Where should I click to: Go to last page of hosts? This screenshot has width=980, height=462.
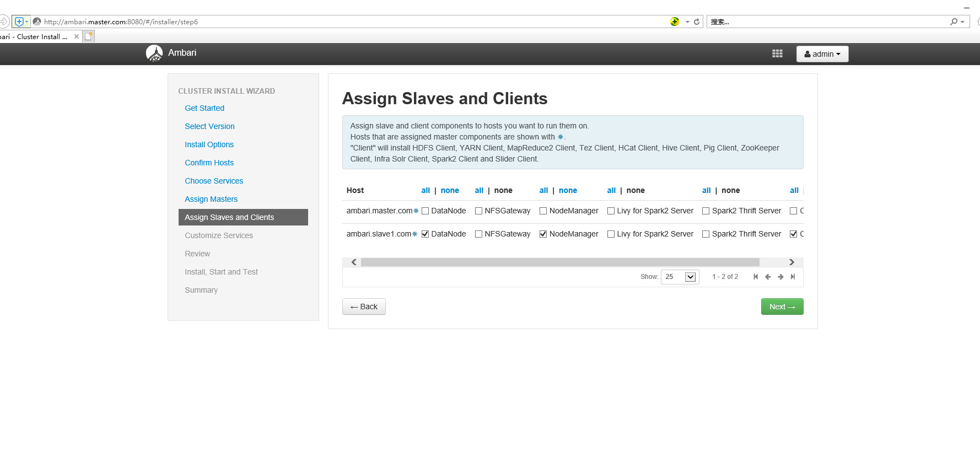click(x=793, y=277)
